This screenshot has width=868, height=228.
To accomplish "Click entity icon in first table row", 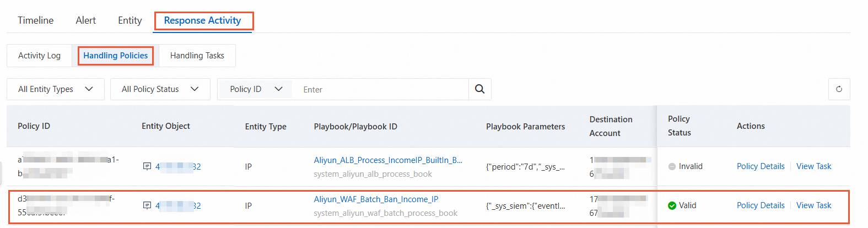I will [147, 166].
